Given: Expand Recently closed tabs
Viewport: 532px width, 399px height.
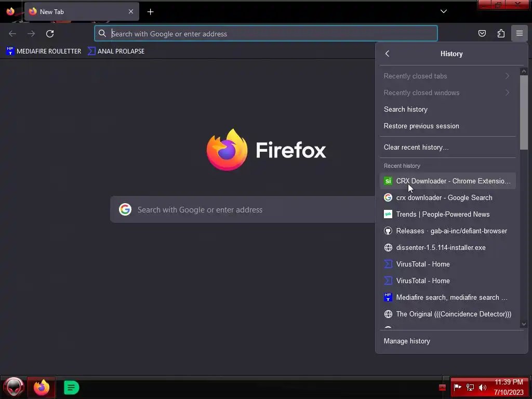Looking at the screenshot, I should [447, 76].
